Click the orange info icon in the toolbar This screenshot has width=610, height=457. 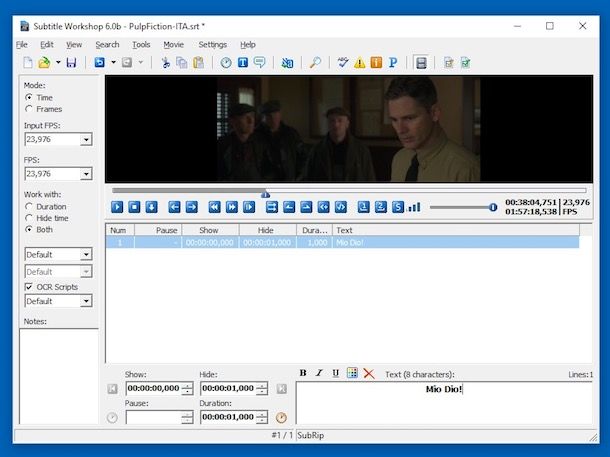click(x=376, y=62)
